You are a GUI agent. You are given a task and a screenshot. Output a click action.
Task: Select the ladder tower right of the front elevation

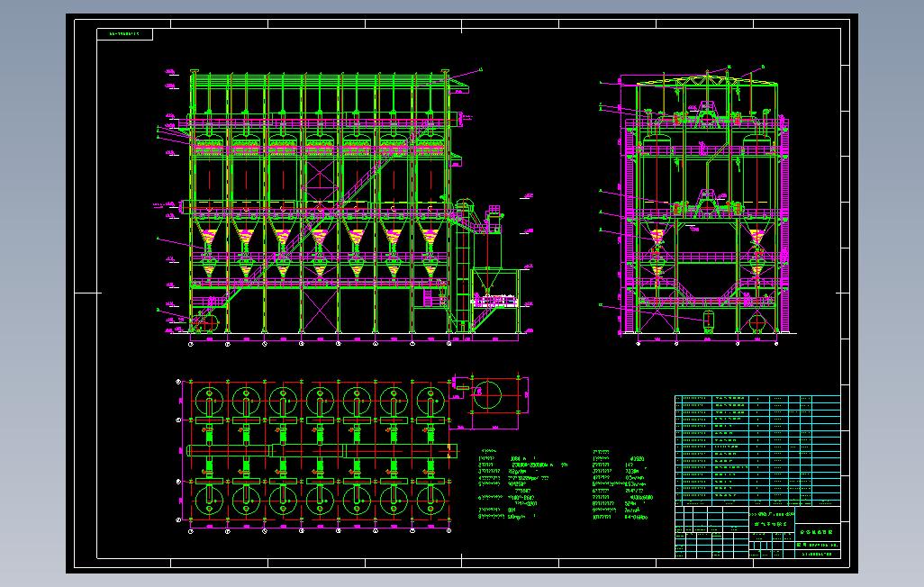click(463, 266)
